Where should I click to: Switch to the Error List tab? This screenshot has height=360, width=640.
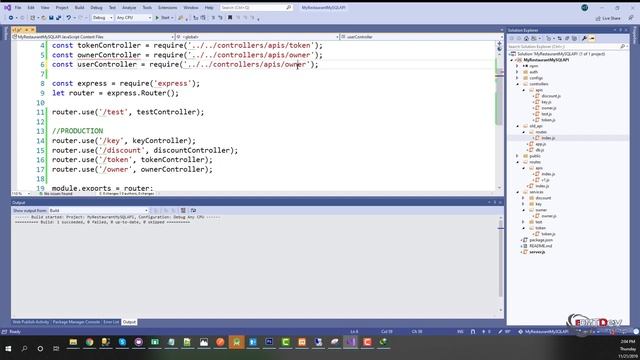coord(111,322)
